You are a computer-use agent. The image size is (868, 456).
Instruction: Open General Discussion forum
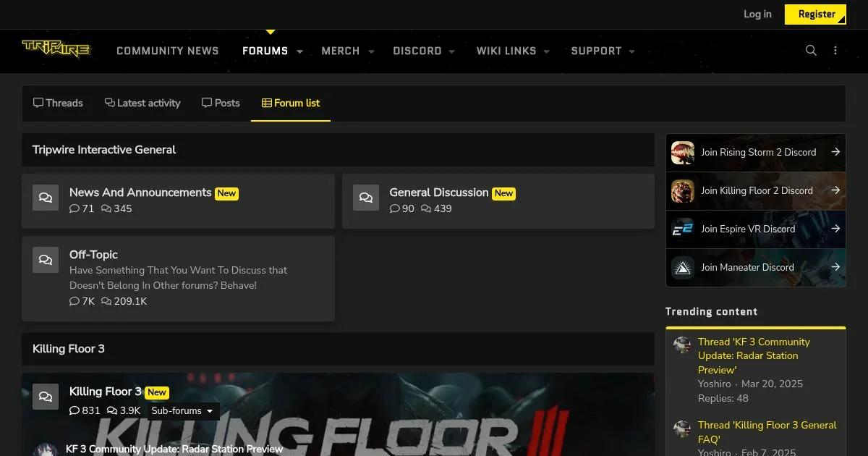pos(439,193)
